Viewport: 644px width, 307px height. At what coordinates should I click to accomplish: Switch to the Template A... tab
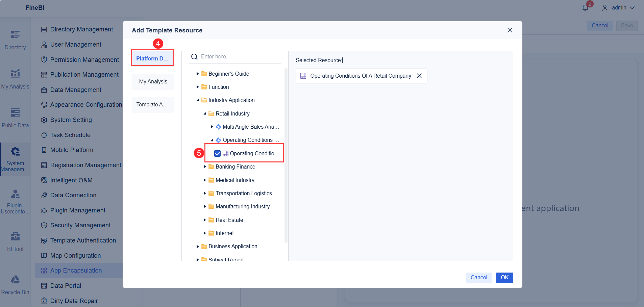(x=153, y=105)
